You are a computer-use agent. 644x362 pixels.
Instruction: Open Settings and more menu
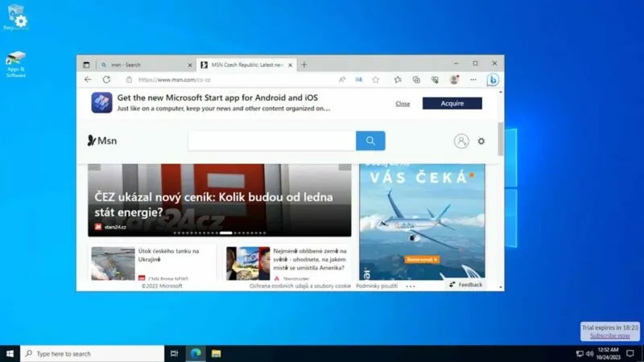click(473, 80)
